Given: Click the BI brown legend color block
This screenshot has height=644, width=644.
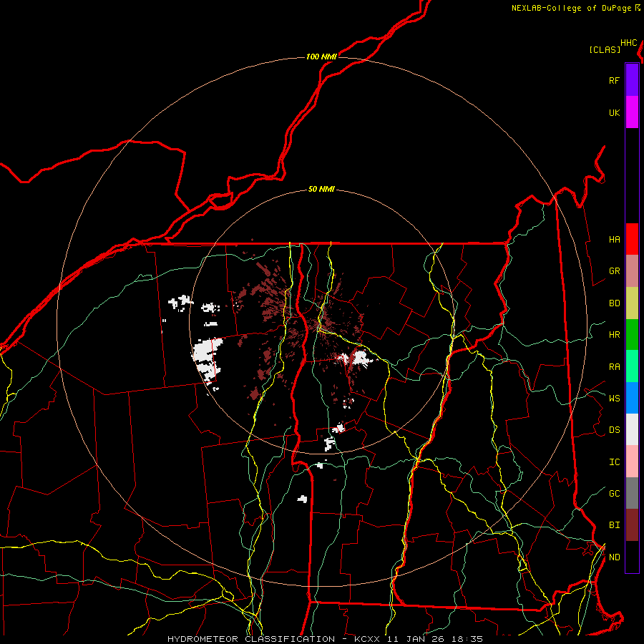Looking at the screenshot, I should pos(632,525).
